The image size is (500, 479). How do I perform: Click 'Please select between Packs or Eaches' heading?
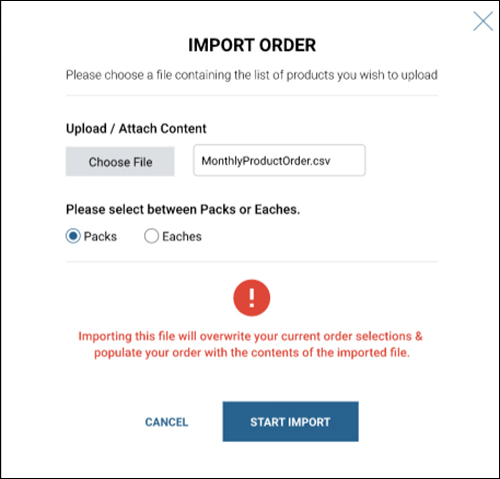(183, 209)
